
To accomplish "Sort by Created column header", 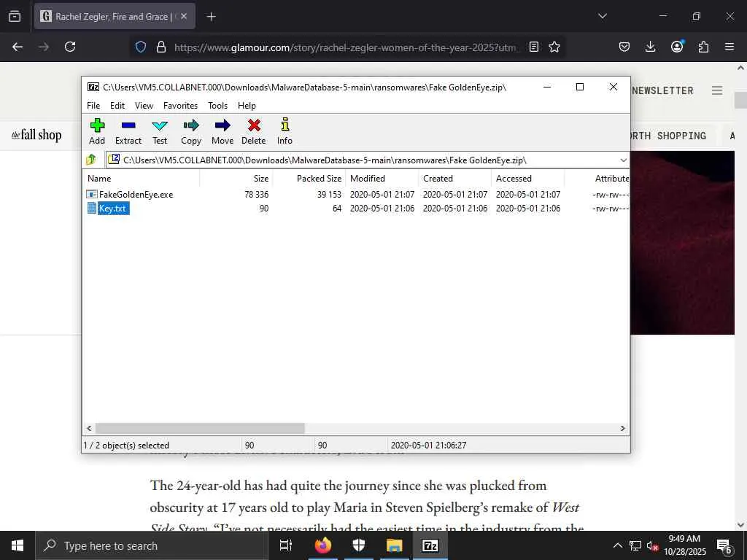I will [x=455, y=179].
